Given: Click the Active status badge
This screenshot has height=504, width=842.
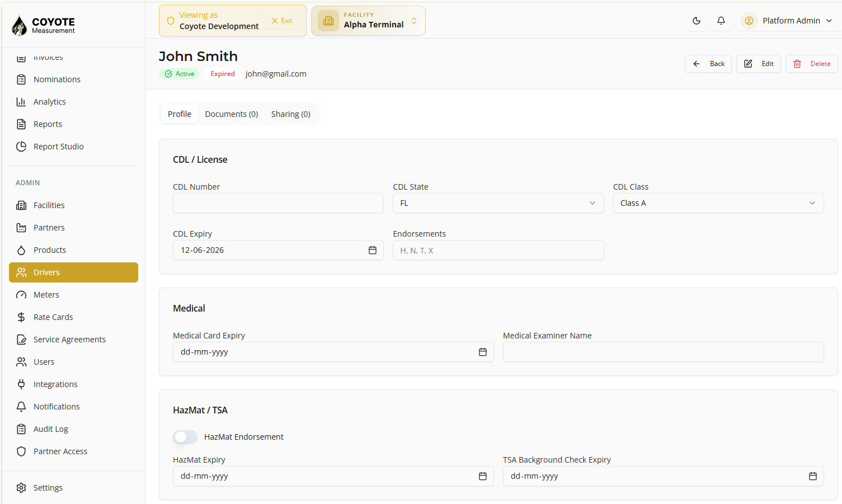Looking at the screenshot, I should [180, 74].
